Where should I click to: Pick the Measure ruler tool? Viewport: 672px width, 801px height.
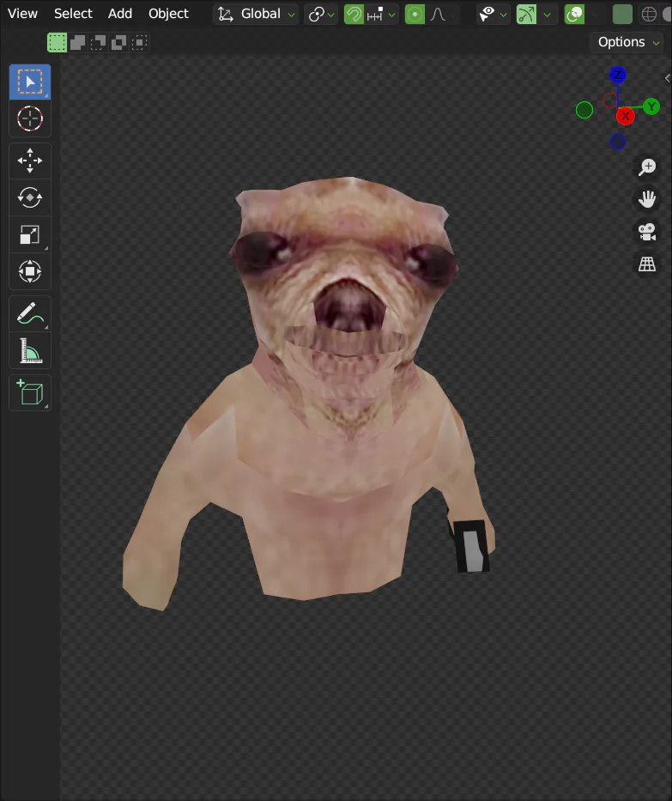(30, 350)
